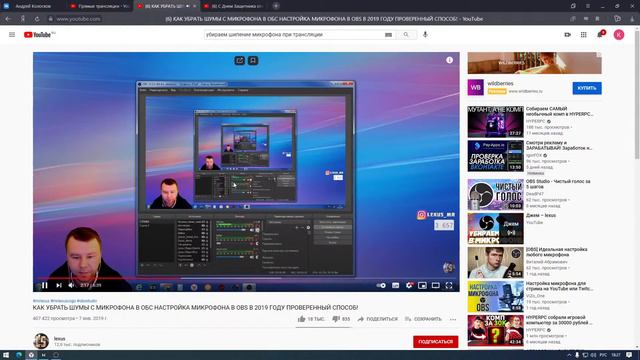640x360 pixels.
Task: Open the lexus channel avatar
Action: [41, 341]
